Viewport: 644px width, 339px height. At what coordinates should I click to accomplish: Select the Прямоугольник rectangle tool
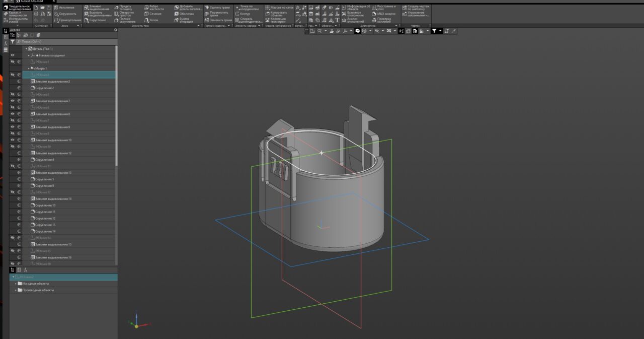[x=67, y=20]
